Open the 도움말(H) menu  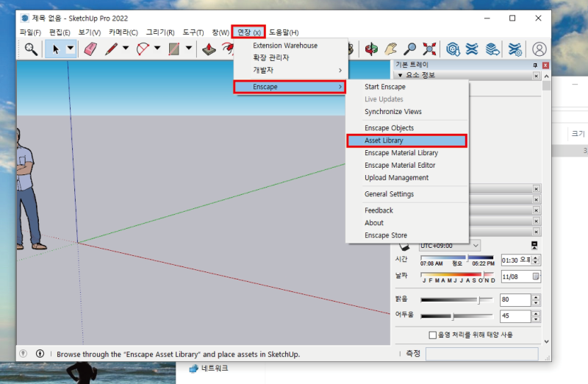[x=284, y=32]
